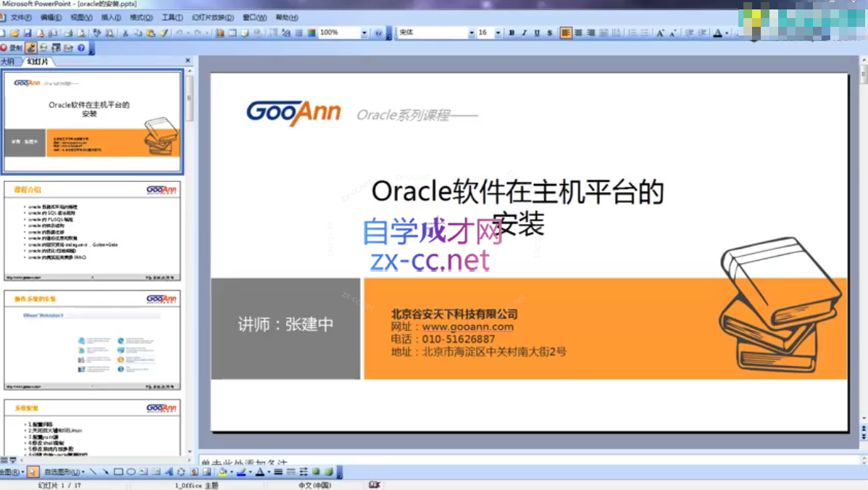The image size is (868, 490).
Task: Select the 系统配置 slide thumbnail
Action: point(92,428)
